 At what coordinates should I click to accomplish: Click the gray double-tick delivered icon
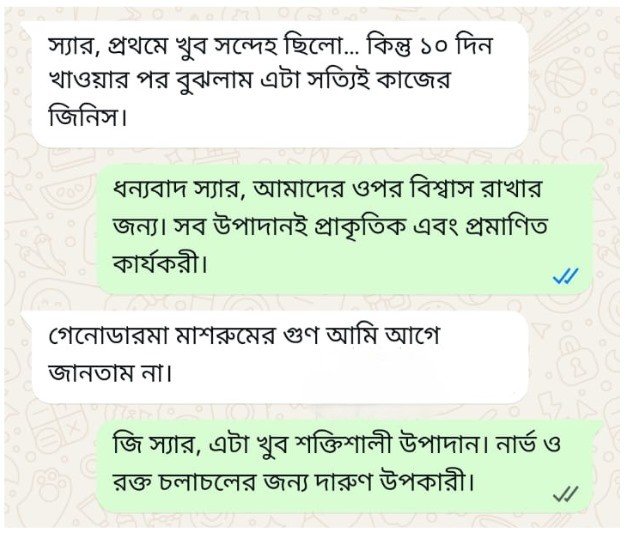coord(565,494)
